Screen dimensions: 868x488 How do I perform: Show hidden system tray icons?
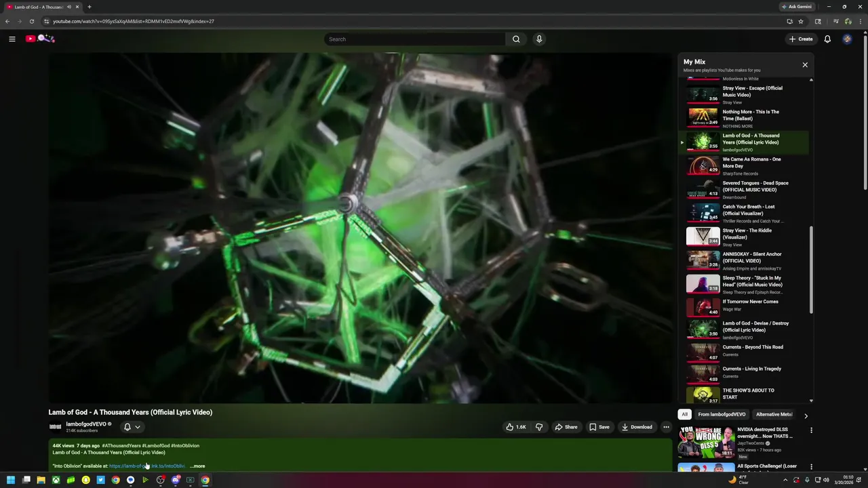pos(785,480)
